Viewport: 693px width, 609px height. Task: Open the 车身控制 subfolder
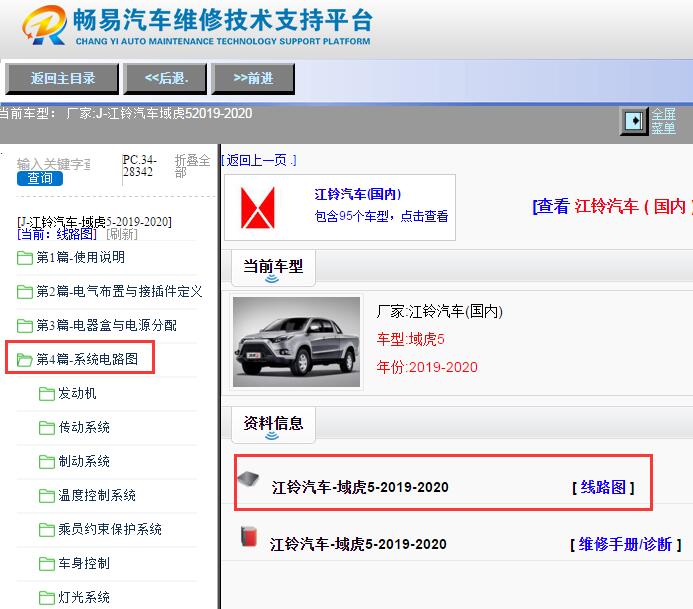pyautogui.click(x=84, y=563)
